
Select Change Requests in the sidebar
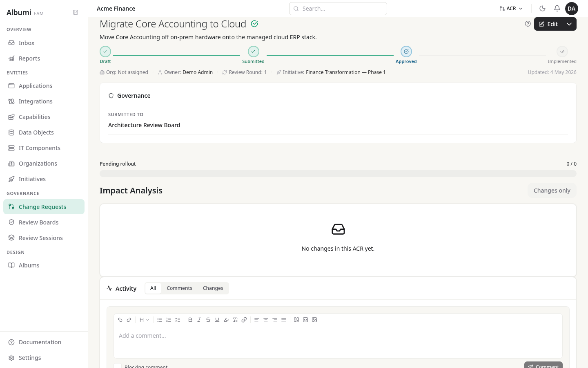44,207
